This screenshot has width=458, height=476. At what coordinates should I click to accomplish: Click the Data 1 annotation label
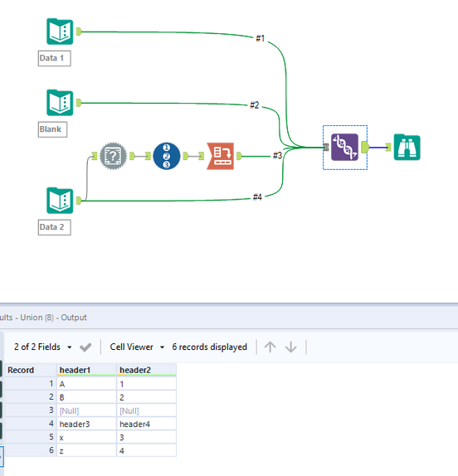[55, 58]
